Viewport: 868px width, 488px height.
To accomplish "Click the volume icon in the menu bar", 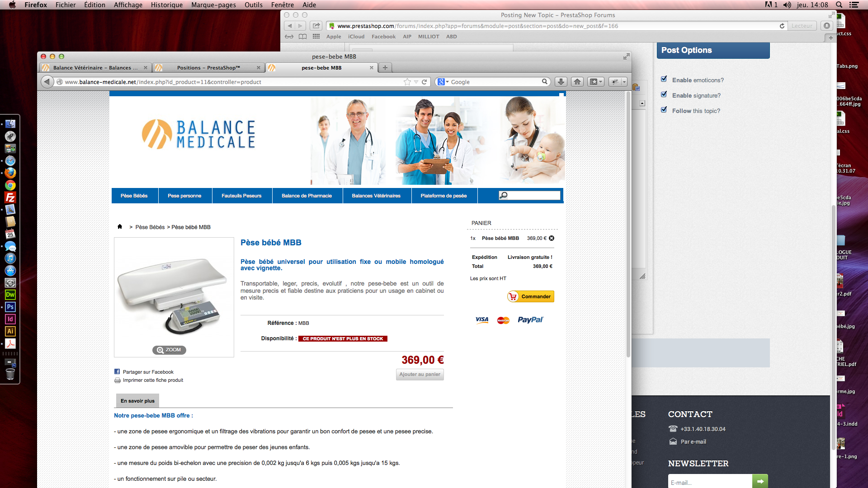I will 787,5.
